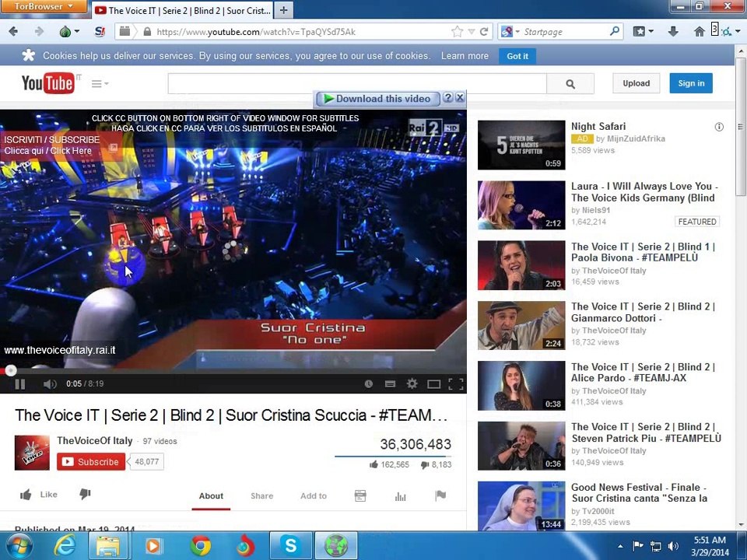The width and height of the screenshot is (747, 560).
Task: Open help on the download bar
Action: tap(448, 98)
